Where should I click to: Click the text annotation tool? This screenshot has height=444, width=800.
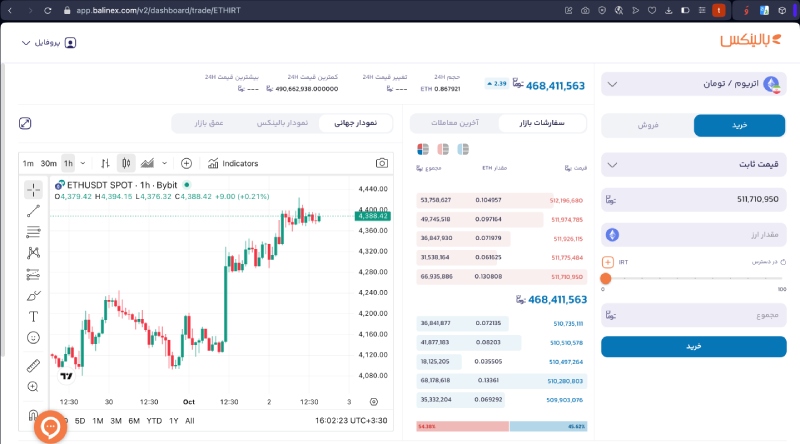click(x=33, y=316)
